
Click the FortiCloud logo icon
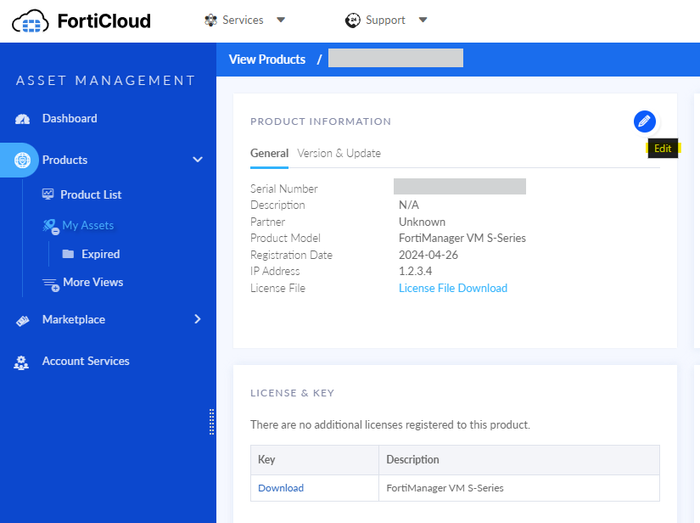point(30,20)
